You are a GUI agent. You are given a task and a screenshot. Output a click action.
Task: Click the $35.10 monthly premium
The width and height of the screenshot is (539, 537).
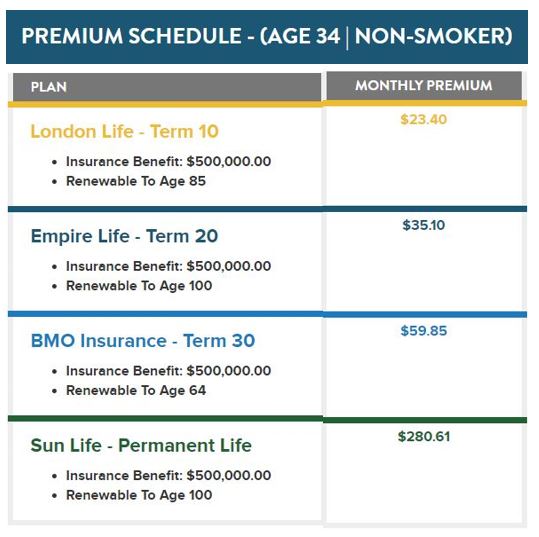point(424,225)
